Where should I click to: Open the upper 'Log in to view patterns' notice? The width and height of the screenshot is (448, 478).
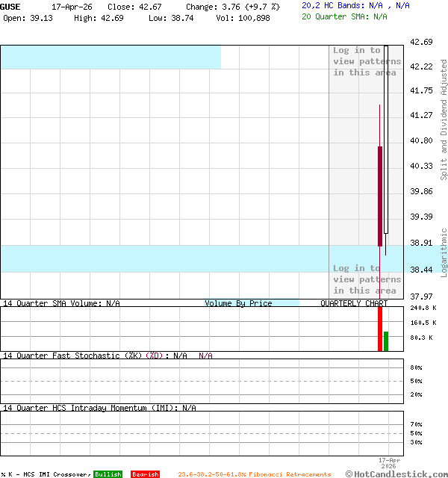[x=367, y=61]
